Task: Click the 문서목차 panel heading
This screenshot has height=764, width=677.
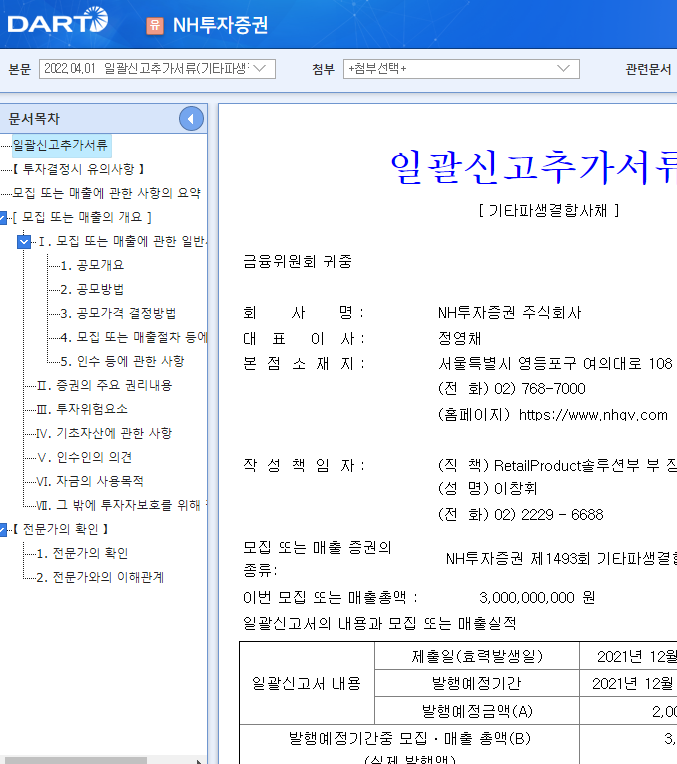Action: tap(34, 118)
